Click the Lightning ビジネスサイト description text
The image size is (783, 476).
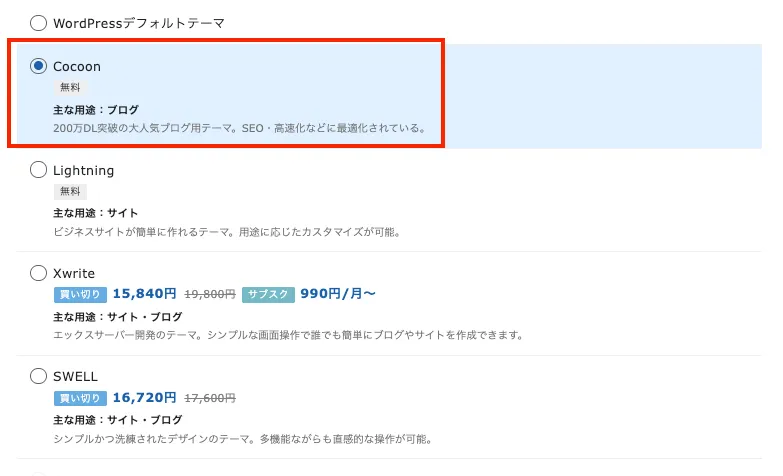tap(226, 232)
